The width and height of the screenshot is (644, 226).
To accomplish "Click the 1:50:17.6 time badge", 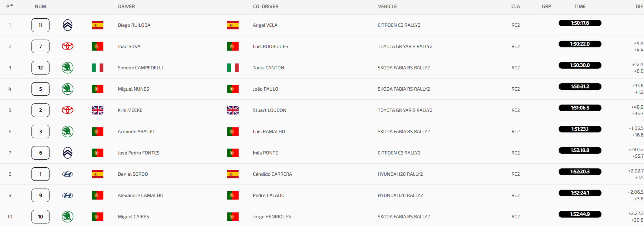I will 580,23.
